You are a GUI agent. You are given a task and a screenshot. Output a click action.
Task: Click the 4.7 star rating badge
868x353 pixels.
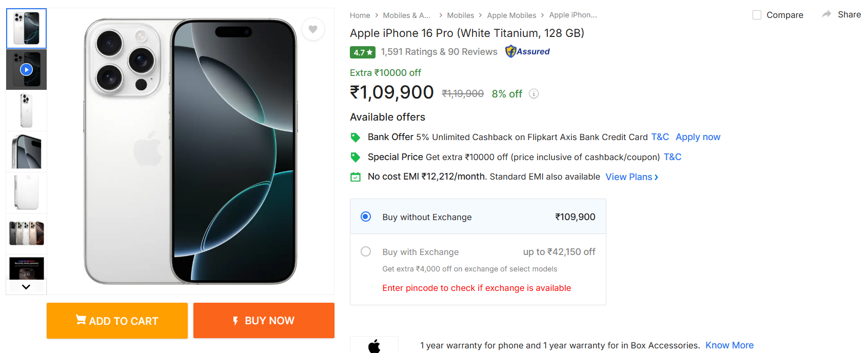(362, 52)
